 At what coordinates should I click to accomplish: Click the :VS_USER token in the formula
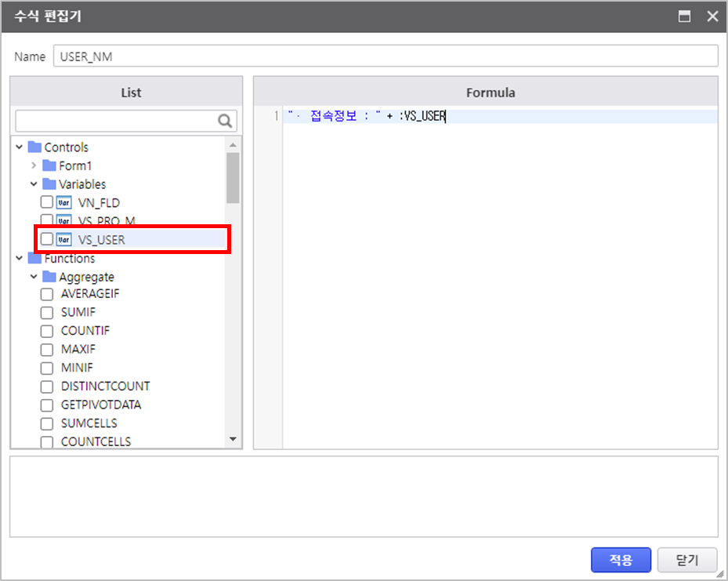(422, 116)
